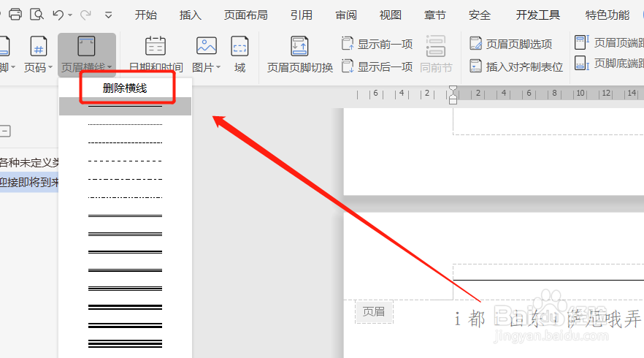Click 显示前一项 show previous
Screen dimensions: 644x358
click(377, 44)
